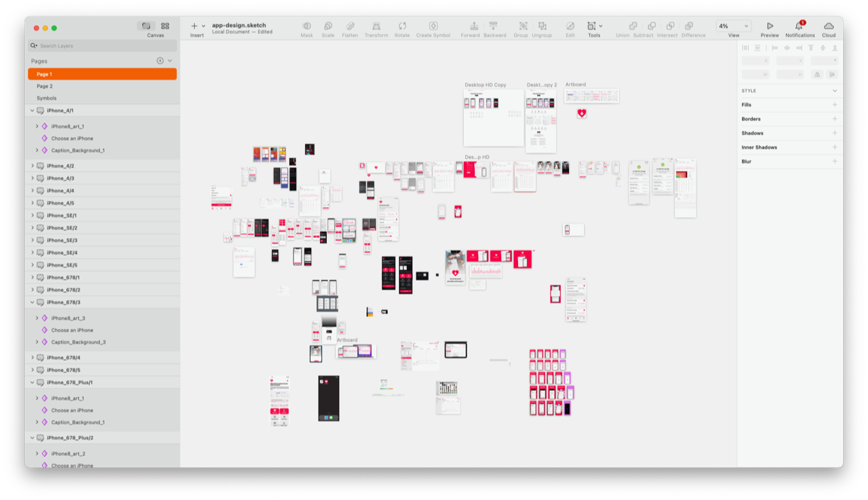The width and height of the screenshot is (868, 500).
Task: Click the align horizontal center icon
Action: [x=787, y=47]
